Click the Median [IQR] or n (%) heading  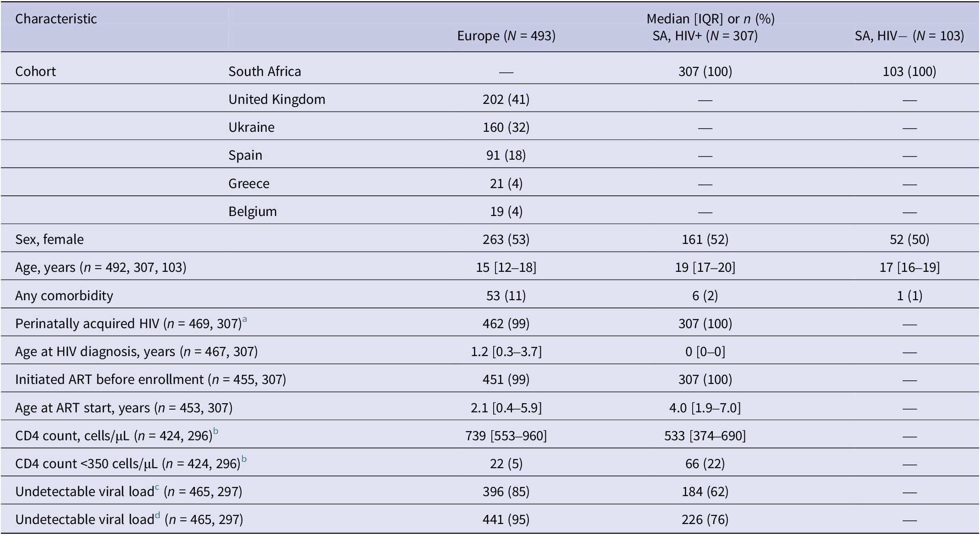pos(711,19)
